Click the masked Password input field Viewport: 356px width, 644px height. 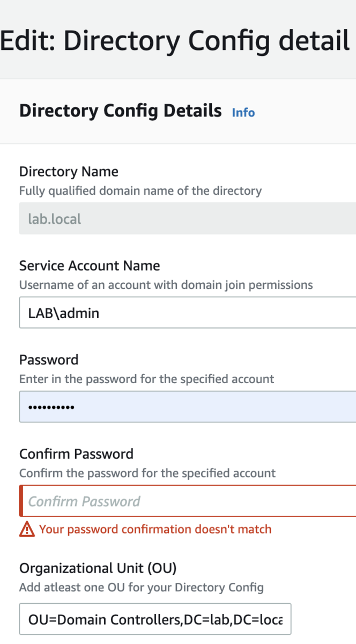pyautogui.click(x=188, y=407)
